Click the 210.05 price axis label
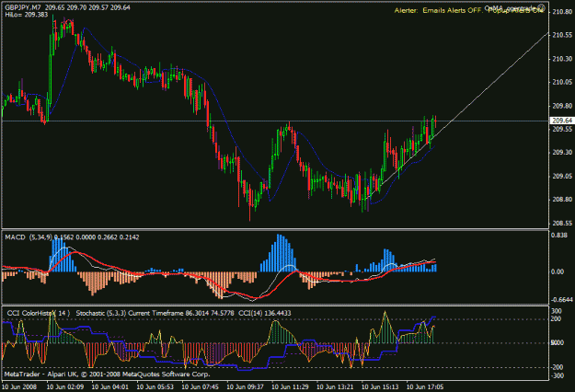575x392 pixels. pyautogui.click(x=562, y=82)
